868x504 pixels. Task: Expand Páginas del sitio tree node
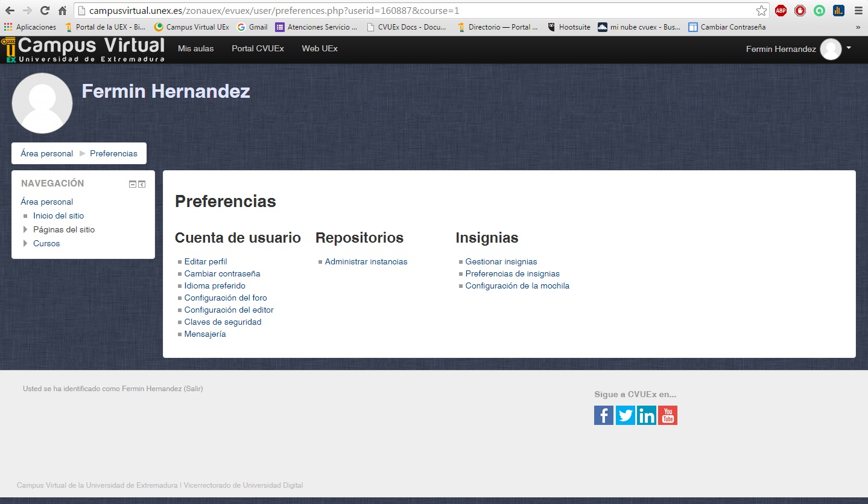point(25,229)
